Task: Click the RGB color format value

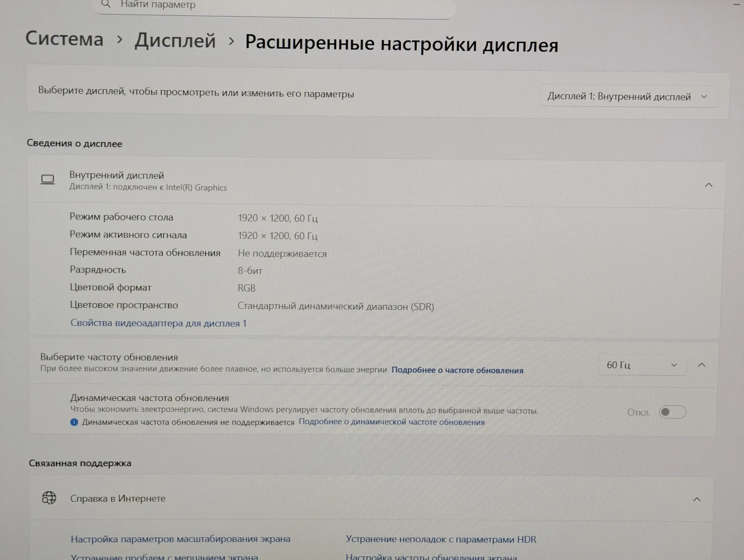Action: coord(247,288)
